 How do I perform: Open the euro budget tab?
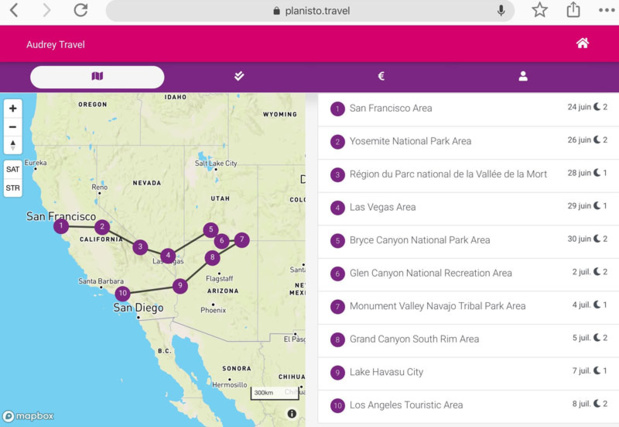pyautogui.click(x=381, y=76)
